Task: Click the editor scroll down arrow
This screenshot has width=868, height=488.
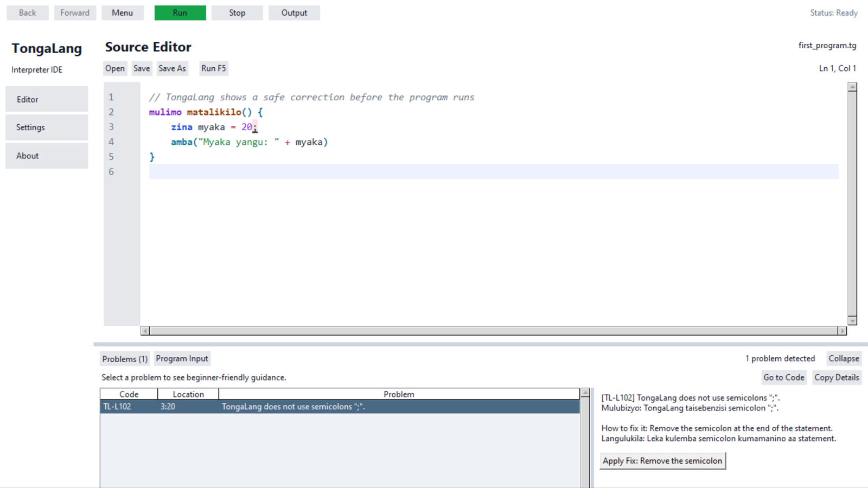Action: [852, 320]
